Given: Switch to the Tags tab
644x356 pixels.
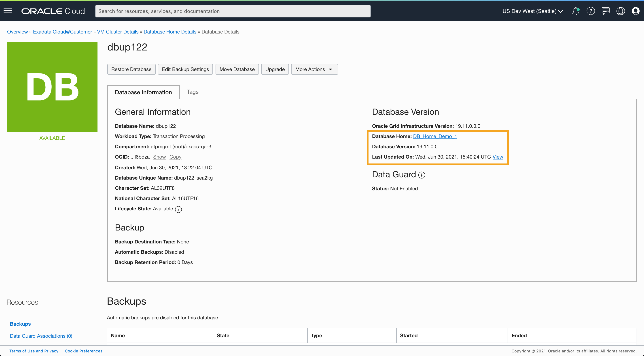Looking at the screenshot, I should (x=193, y=92).
